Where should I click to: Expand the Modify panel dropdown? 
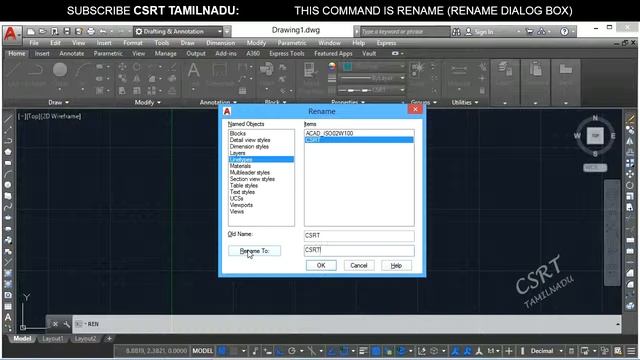tap(147, 102)
